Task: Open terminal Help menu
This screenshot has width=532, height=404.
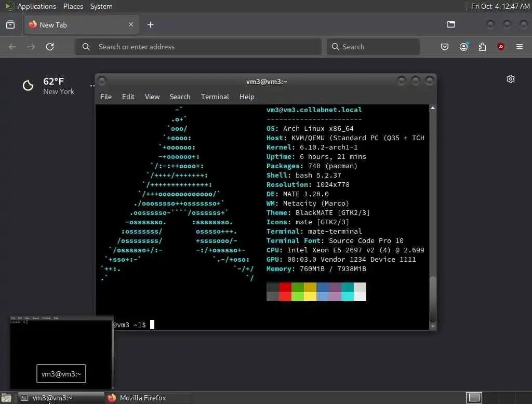Action: (x=247, y=97)
